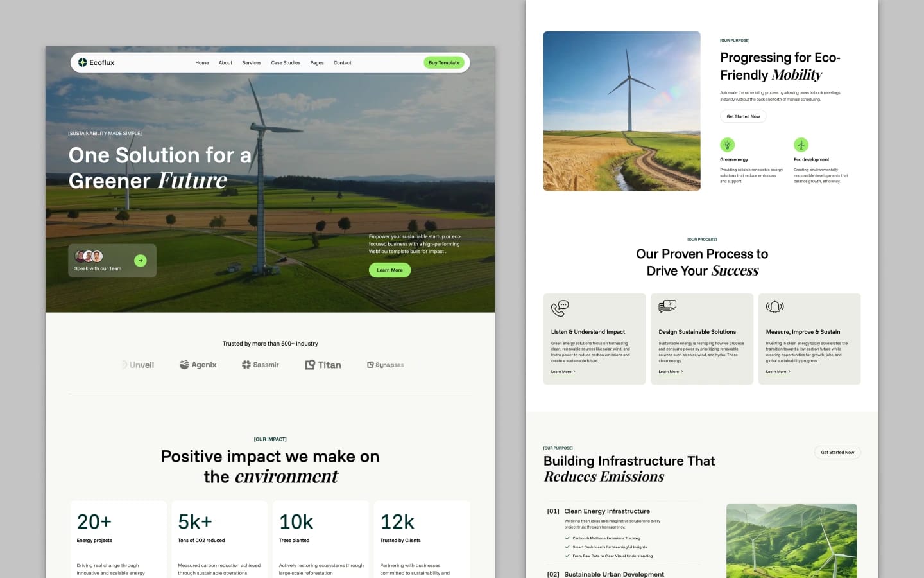Click the wind turbine and wheat field photo

point(622,111)
